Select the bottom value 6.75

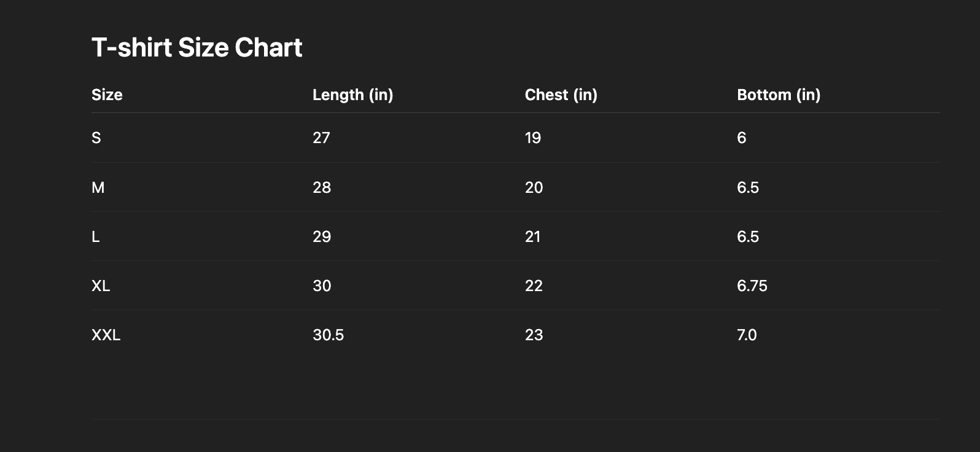click(x=752, y=286)
